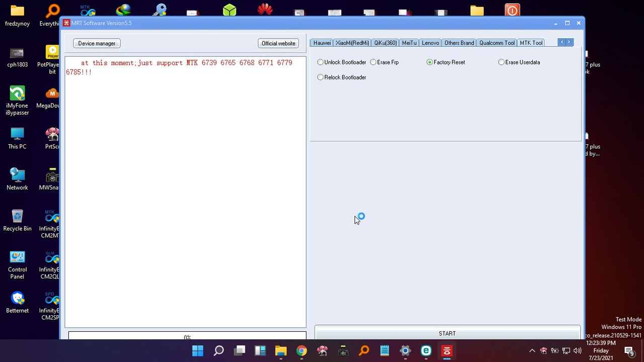This screenshot has width=644, height=362.
Task: Click the MRT Software title bar logo
Action: [66, 23]
